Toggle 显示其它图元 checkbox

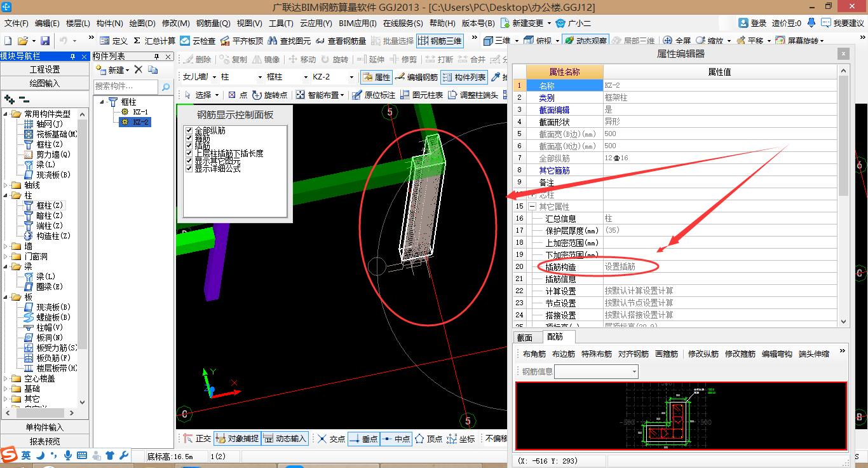189,161
